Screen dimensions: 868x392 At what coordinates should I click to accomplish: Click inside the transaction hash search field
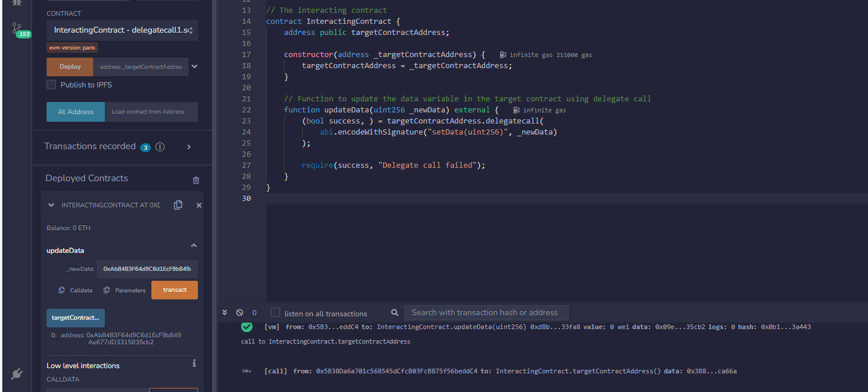[x=486, y=312]
